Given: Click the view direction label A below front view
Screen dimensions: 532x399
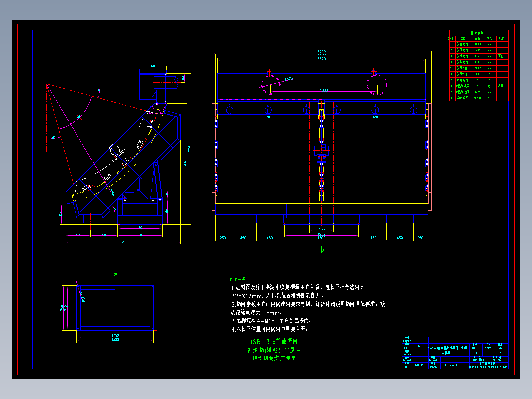Looking at the screenshot, I should [x=322, y=249].
